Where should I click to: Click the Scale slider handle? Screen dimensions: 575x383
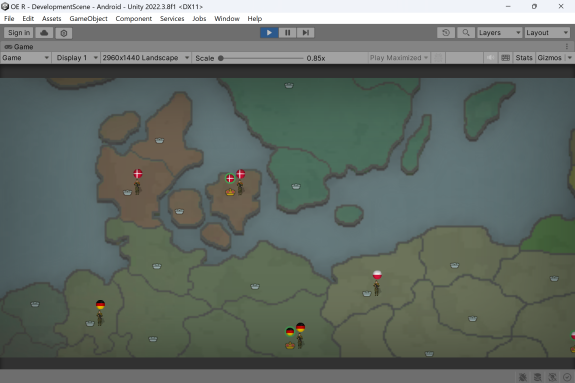pyautogui.click(x=221, y=58)
